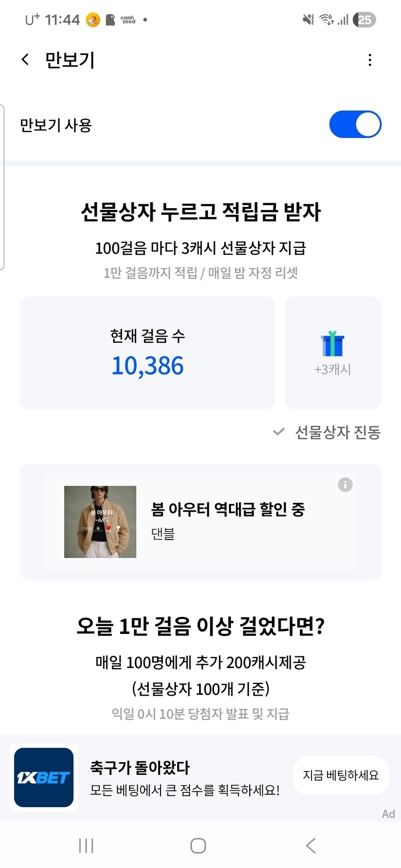Tap the back arrow beside 만보기
401x868 pixels.
tap(26, 60)
